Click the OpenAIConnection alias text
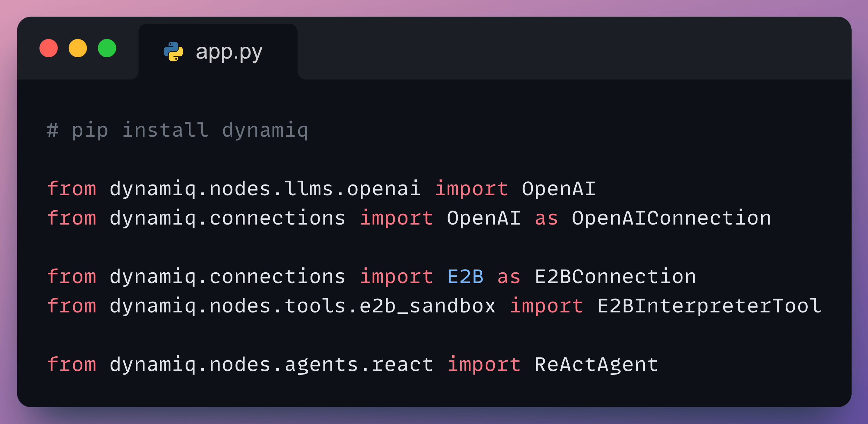The width and height of the screenshot is (868, 424). click(671, 218)
